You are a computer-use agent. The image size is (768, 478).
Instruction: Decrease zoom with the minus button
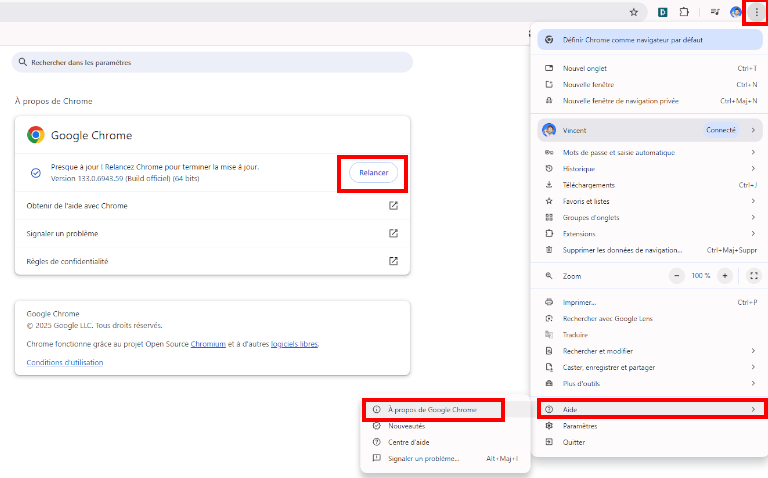click(677, 276)
